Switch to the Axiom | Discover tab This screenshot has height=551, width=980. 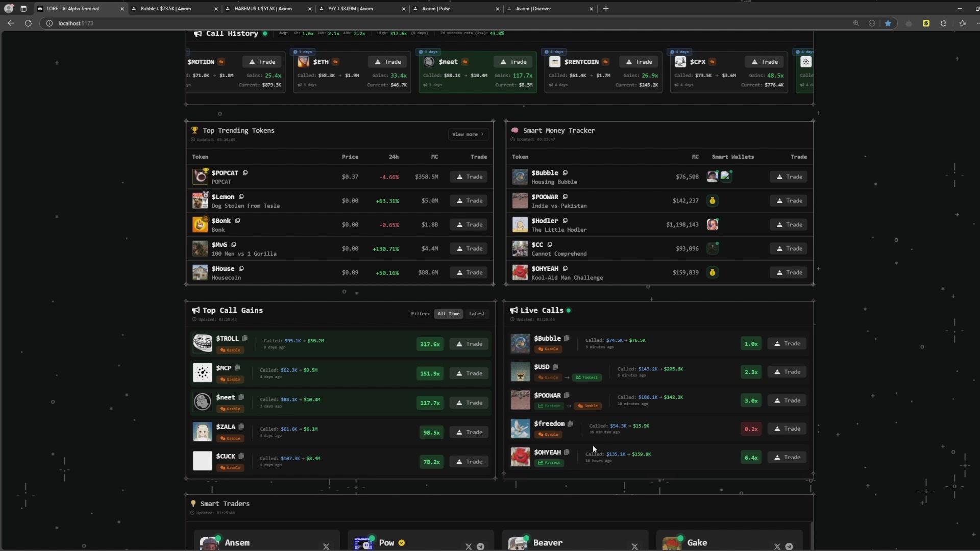click(x=533, y=9)
